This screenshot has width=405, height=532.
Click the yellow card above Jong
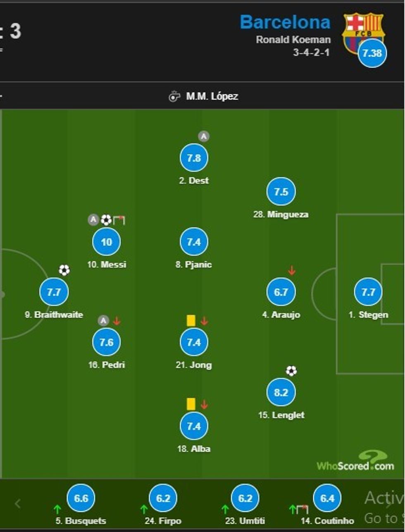pyautogui.click(x=191, y=321)
